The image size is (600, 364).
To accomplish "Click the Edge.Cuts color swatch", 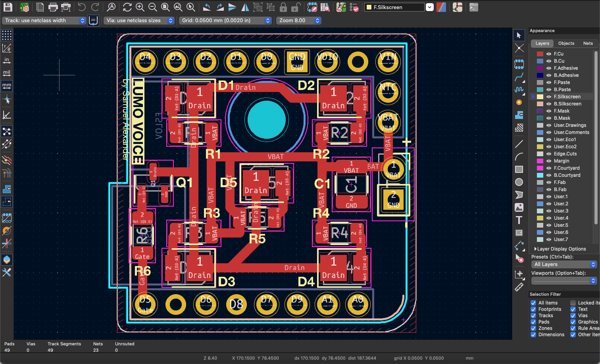I will [540, 154].
